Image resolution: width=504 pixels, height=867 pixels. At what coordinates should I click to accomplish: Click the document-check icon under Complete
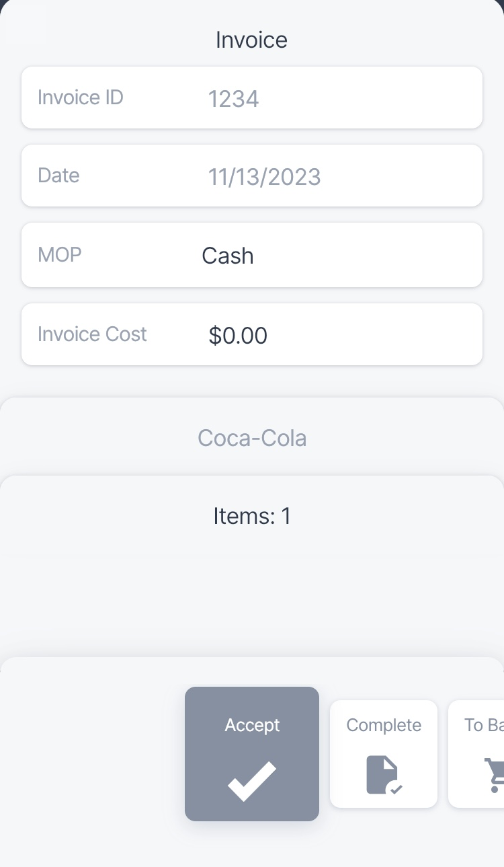coord(384,775)
